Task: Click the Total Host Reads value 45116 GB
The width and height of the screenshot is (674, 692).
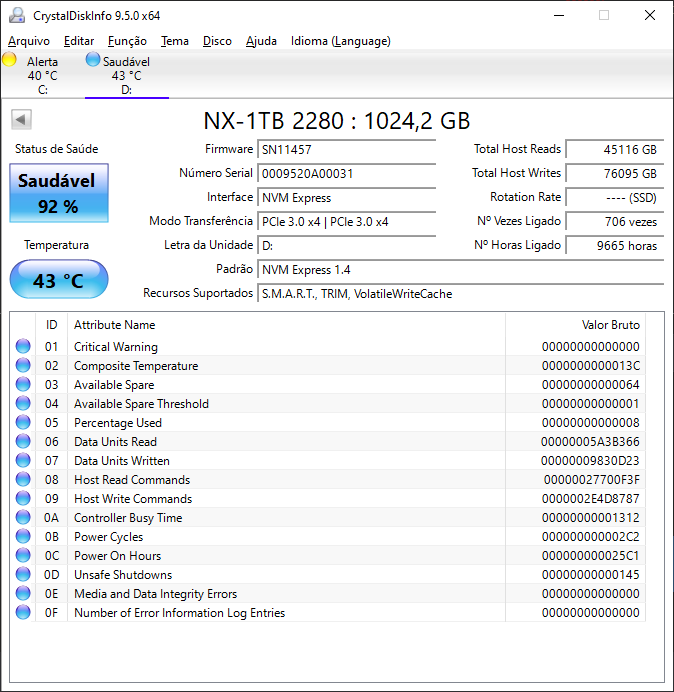Action: pyautogui.click(x=615, y=150)
